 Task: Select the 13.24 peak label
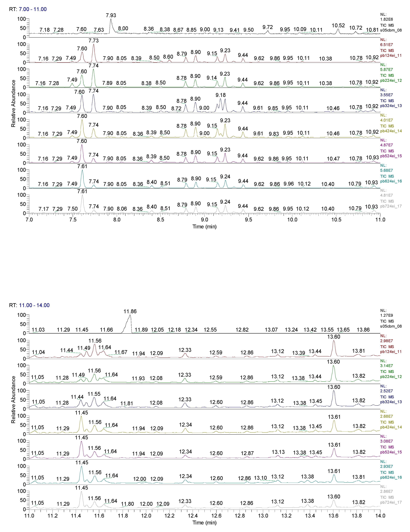pos(291,330)
